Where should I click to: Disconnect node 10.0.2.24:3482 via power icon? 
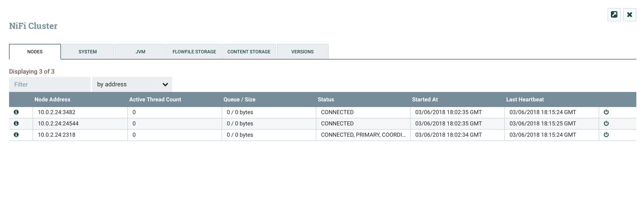point(606,112)
